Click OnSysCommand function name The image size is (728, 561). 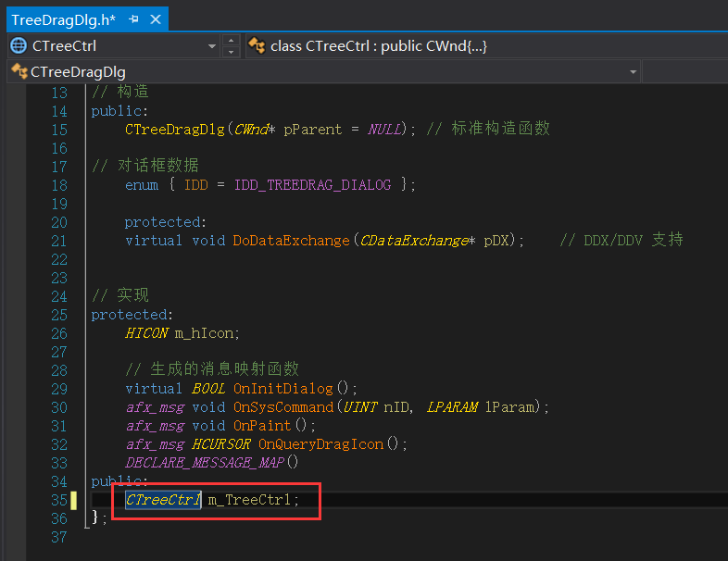click(x=283, y=407)
